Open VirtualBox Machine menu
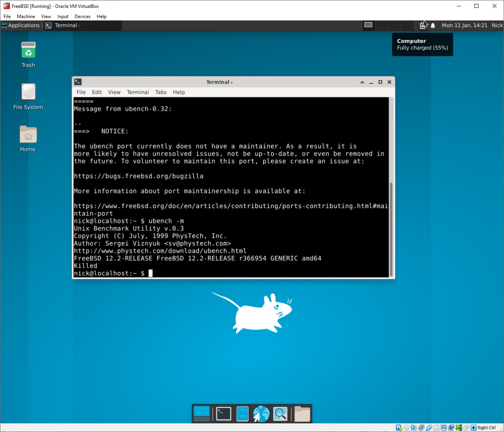The width and height of the screenshot is (504, 432). point(26,17)
